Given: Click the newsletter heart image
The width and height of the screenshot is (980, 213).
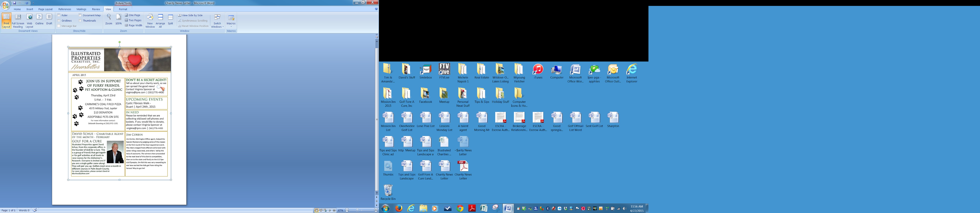Looking at the screenshot, I should pos(137,60).
